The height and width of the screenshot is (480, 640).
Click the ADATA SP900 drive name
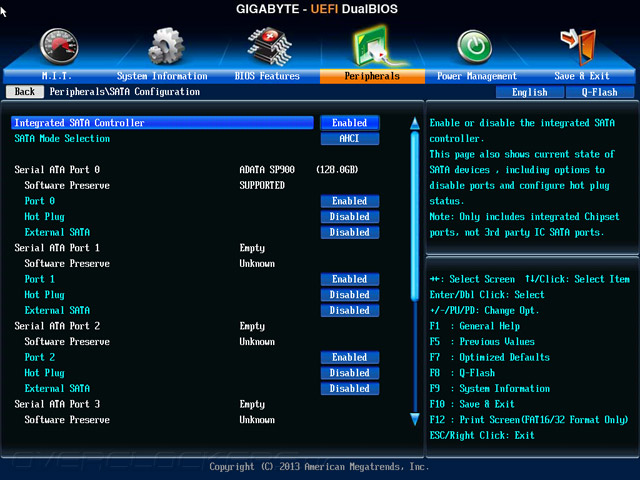coord(267,169)
